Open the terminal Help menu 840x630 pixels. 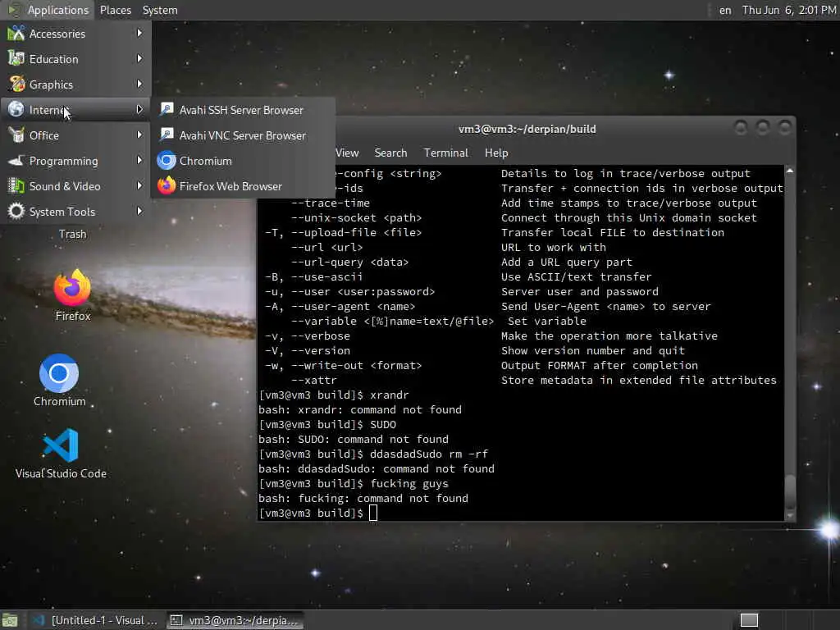click(x=496, y=153)
